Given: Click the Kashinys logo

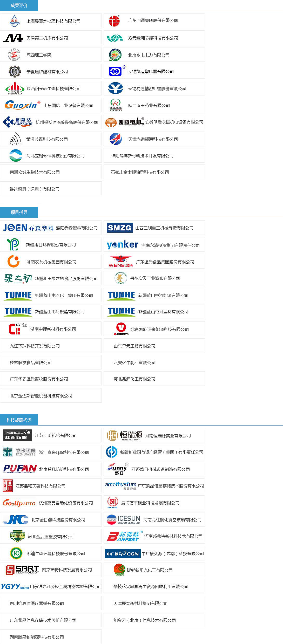Looking at the screenshot, I should point(121,329).
